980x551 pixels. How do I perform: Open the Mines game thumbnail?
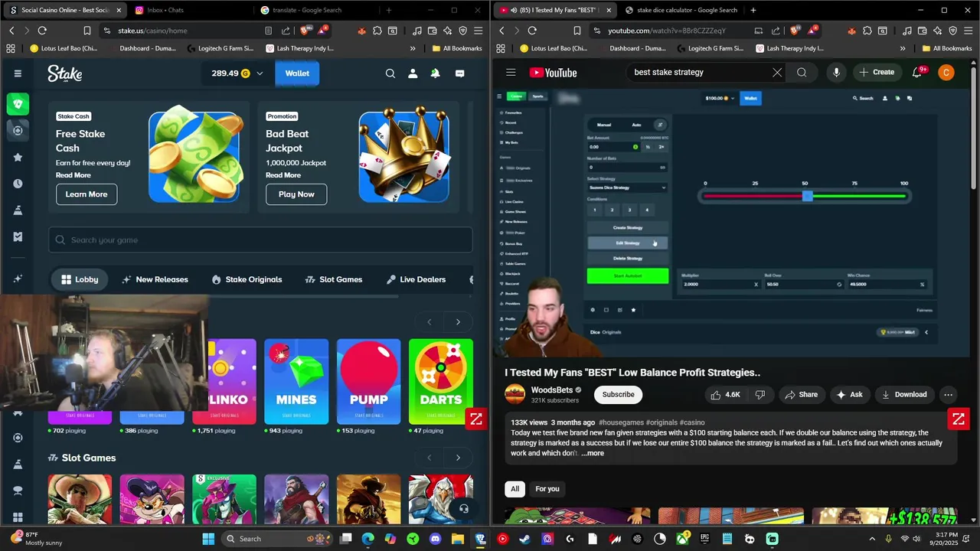[x=296, y=382]
